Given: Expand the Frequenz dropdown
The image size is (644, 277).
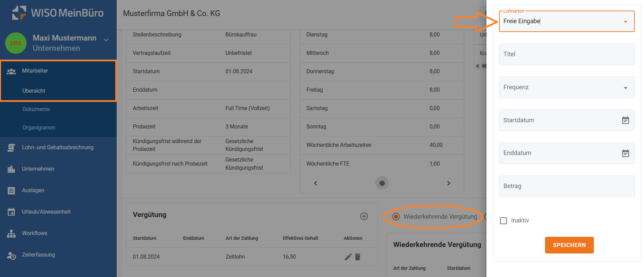Looking at the screenshot, I should click(625, 88).
